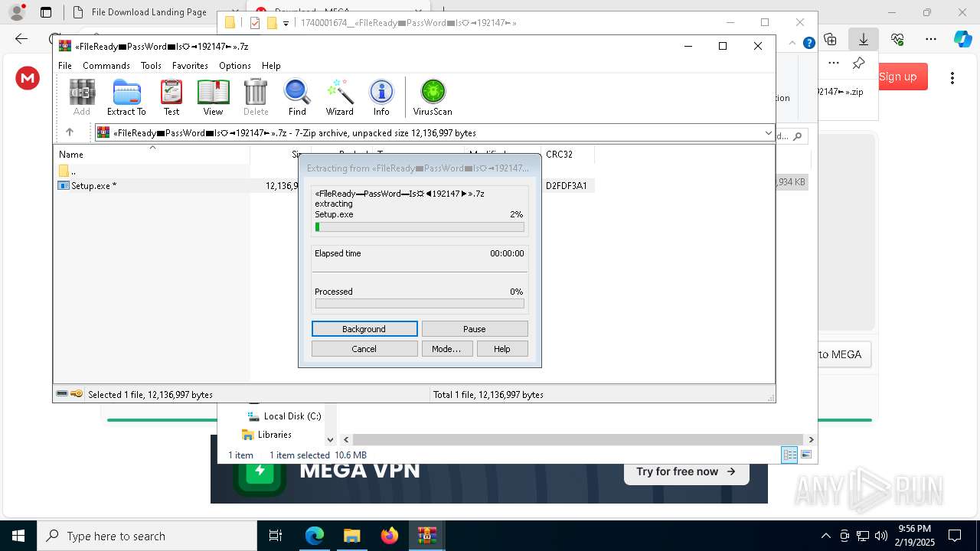Open the Wizard tool
The image size is (980, 551).
339,97
